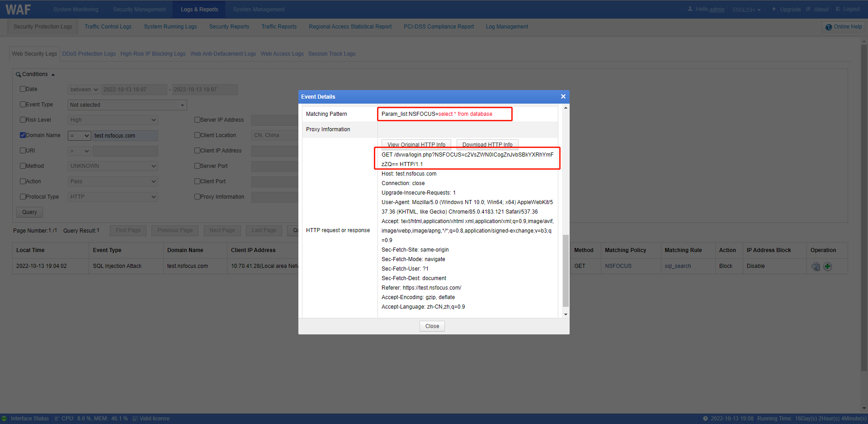Click the Valid license certificate icon
Image resolution: width=868 pixels, height=424 pixels.
(135, 419)
